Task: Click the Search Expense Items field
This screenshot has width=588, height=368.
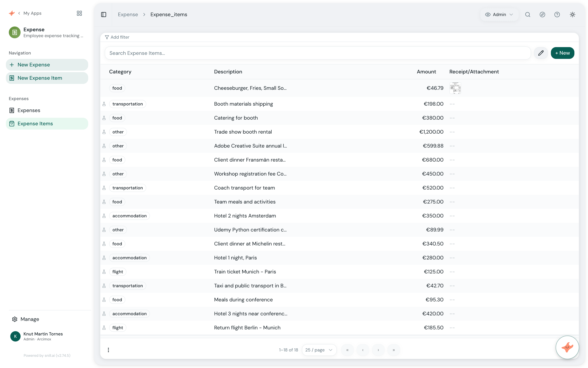Action: point(318,53)
